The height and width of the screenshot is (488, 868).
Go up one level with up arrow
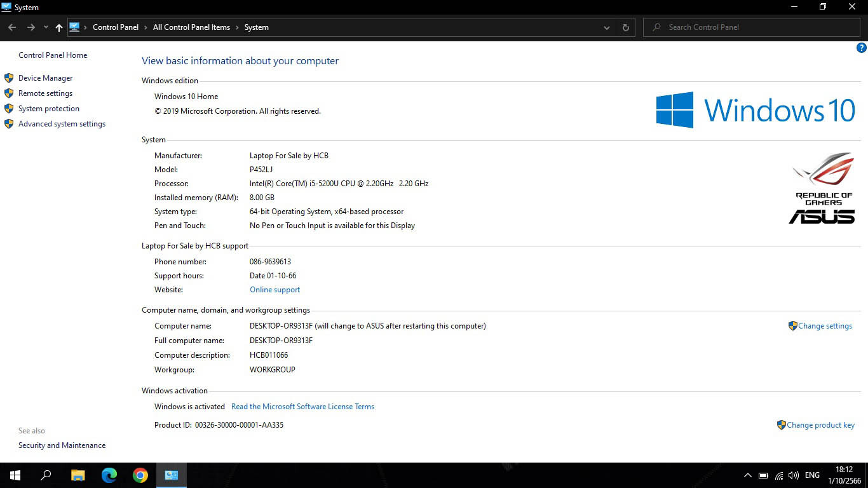pos(59,27)
